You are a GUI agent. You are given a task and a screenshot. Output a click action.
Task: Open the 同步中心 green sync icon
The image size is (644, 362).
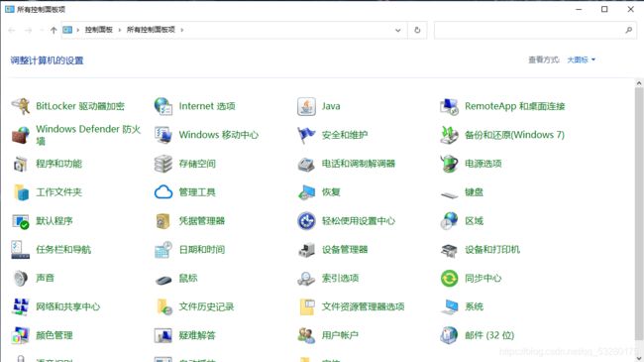point(450,278)
